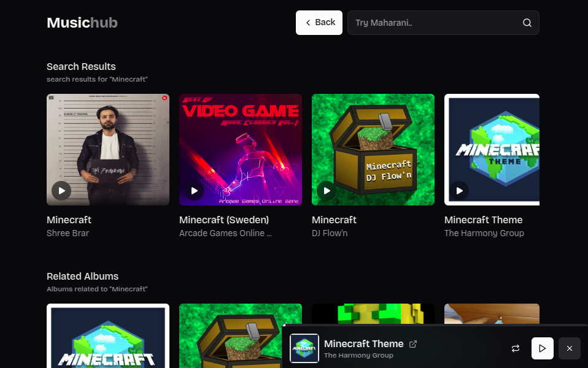Select 'The Harmony Group' under search result
This screenshot has height=368, width=588.
[x=484, y=233]
